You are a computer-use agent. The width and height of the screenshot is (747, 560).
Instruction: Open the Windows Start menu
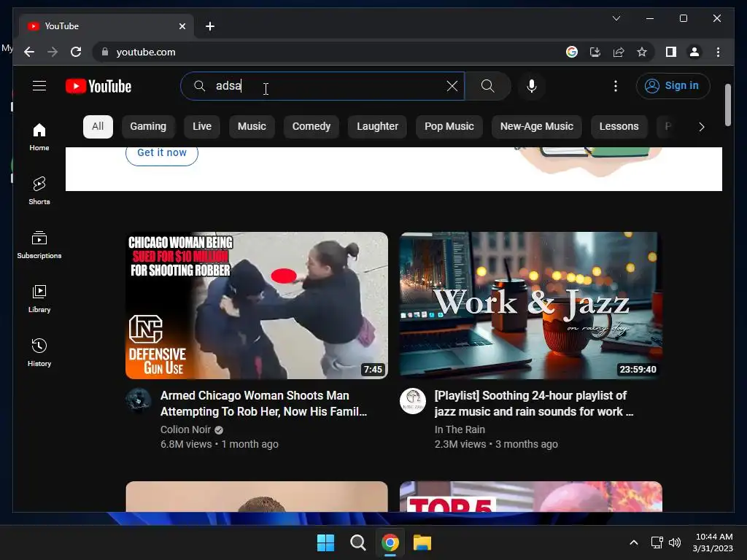pos(326,542)
